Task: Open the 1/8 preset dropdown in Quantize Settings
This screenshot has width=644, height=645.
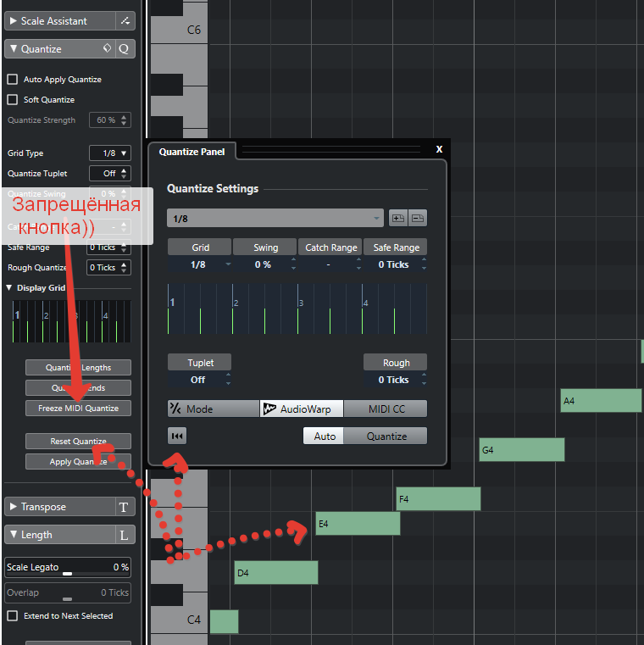Action: 275,218
